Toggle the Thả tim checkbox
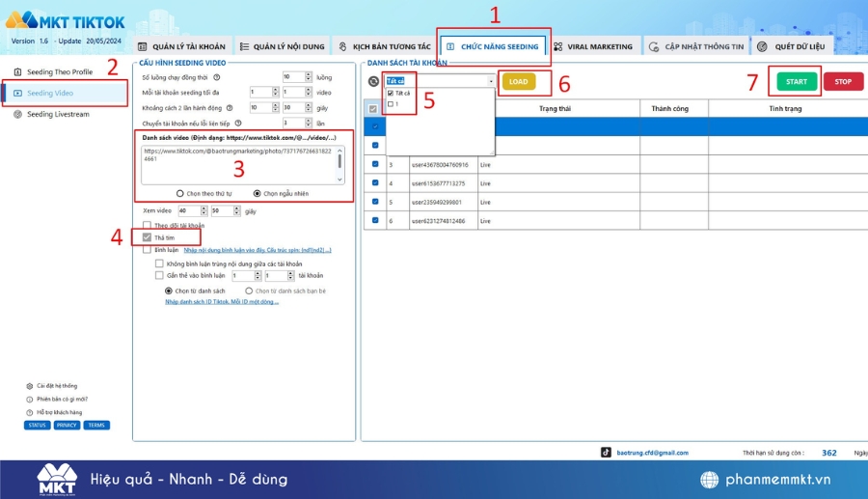The width and height of the screenshot is (868, 499). point(147,237)
